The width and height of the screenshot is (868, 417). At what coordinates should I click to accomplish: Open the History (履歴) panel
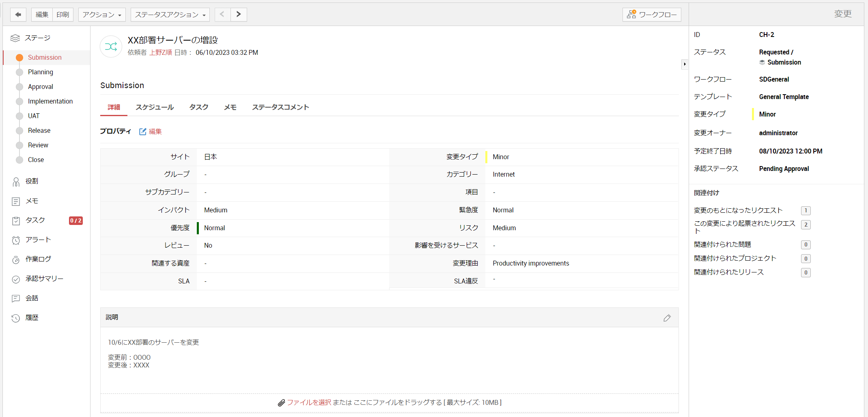[32, 318]
